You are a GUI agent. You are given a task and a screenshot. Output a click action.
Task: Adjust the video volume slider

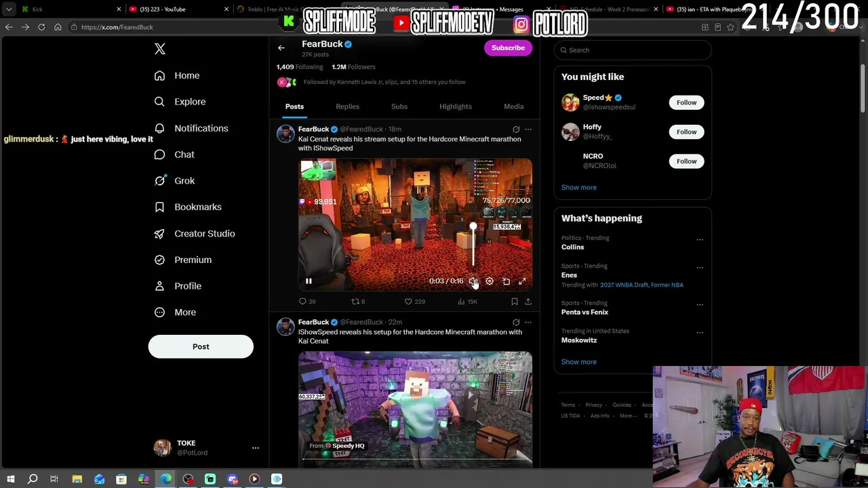[x=473, y=245]
